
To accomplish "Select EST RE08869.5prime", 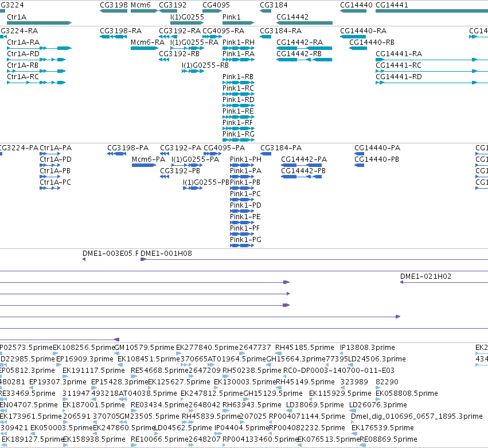I will 362,446.
